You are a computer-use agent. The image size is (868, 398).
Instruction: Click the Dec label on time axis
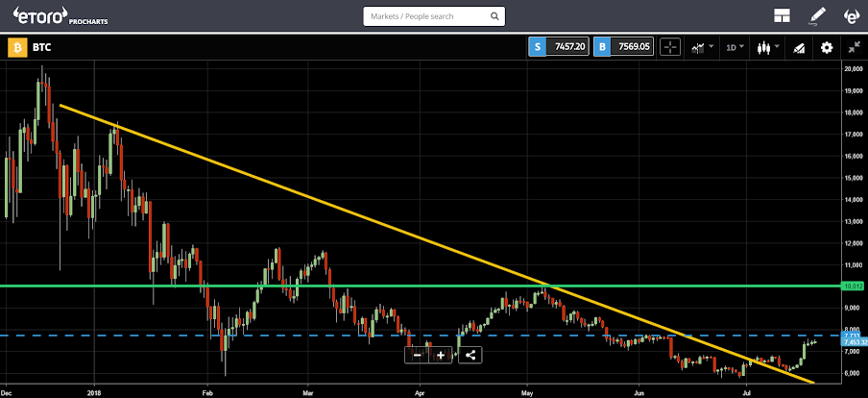pos(8,392)
